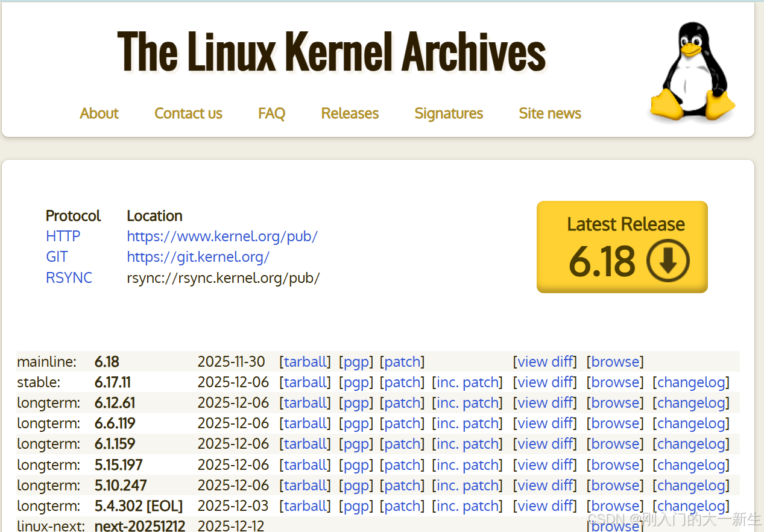
Task: Select the rsync://rsync.kernel.org/pub/ text
Action: [223, 277]
